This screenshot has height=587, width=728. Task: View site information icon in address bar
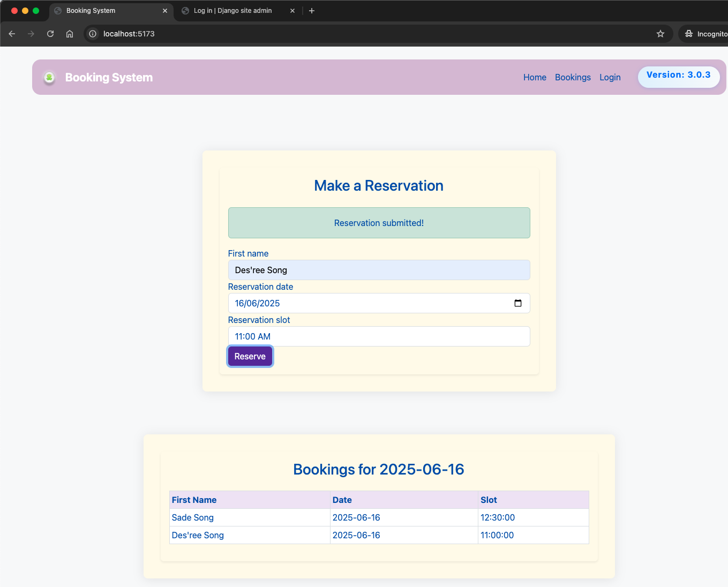pos(93,34)
